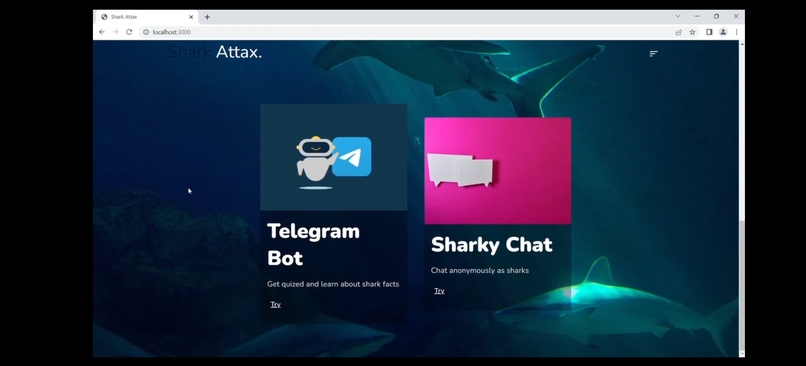Click the pink Sharky Chat image
Viewport: 806px width, 366px height.
[498, 171]
